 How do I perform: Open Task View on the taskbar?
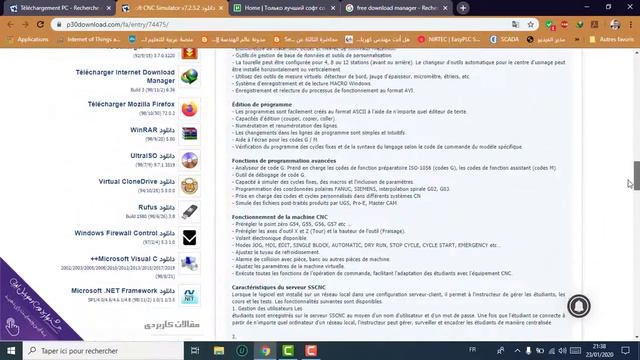(195, 351)
